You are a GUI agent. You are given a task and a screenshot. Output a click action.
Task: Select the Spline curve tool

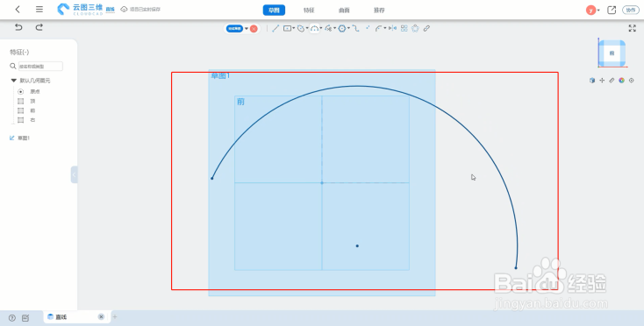click(355, 28)
